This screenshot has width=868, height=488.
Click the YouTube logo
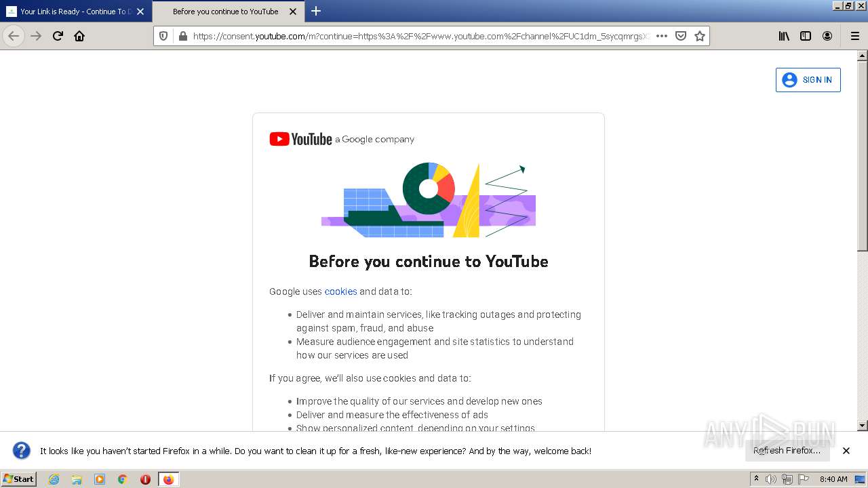tap(300, 139)
